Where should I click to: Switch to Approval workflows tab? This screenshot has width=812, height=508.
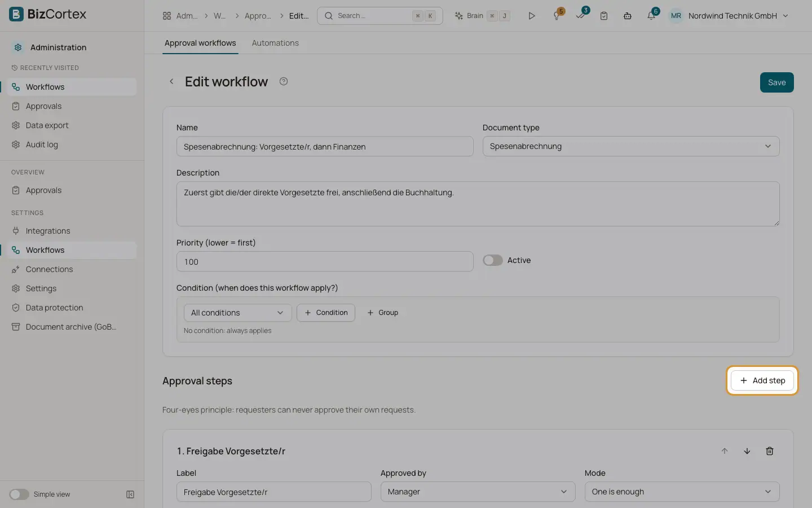[200, 43]
